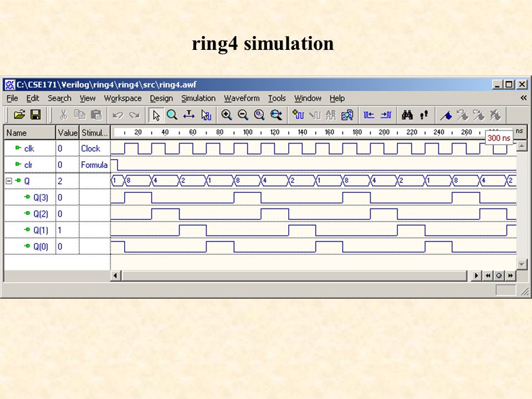Open the File menu

[12, 99]
